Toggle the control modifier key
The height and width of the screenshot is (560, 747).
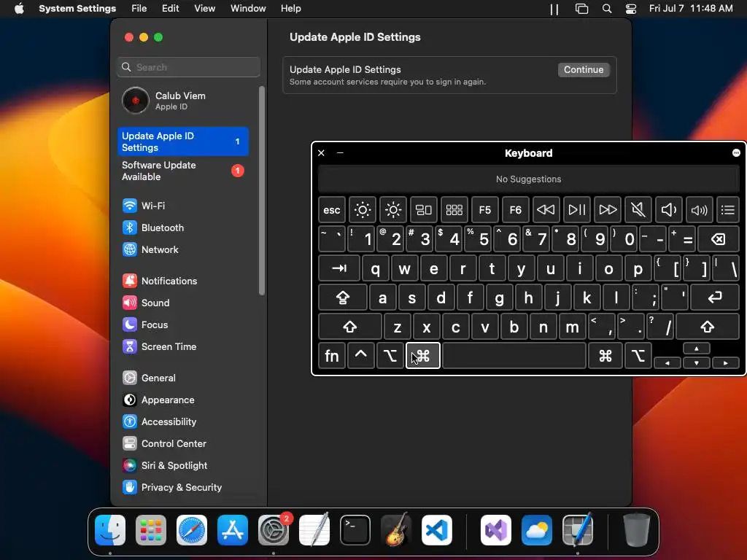point(360,356)
